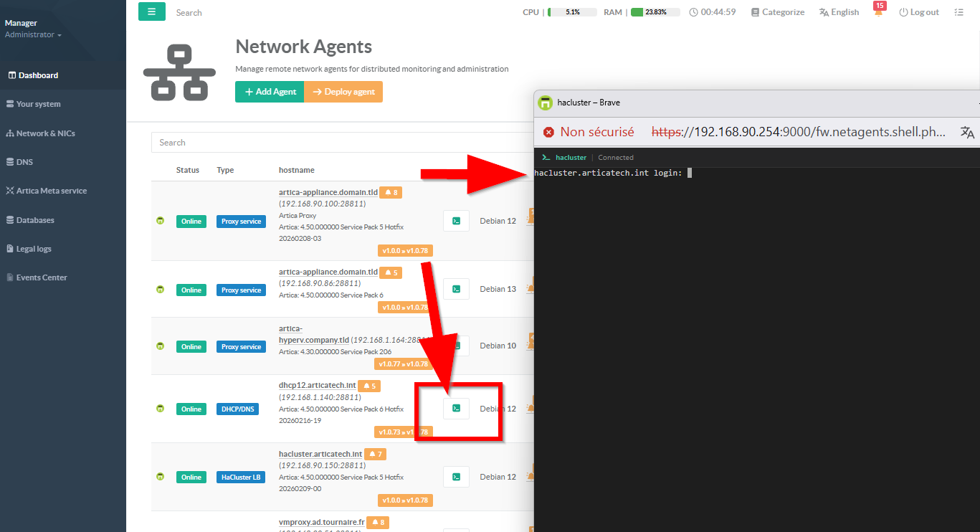Click the Add Agent button

click(x=270, y=92)
